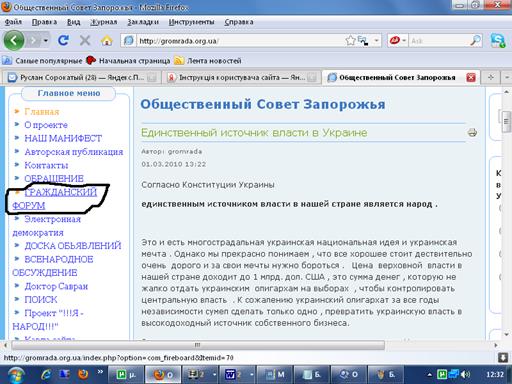Open the Закладки menu
Image resolution: width=512 pixels, height=384 pixels.
point(143,22)
